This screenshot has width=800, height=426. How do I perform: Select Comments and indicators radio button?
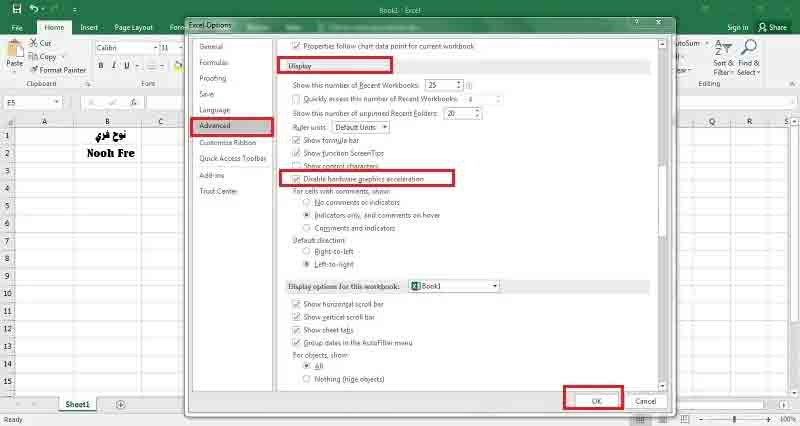pos(306,228)
